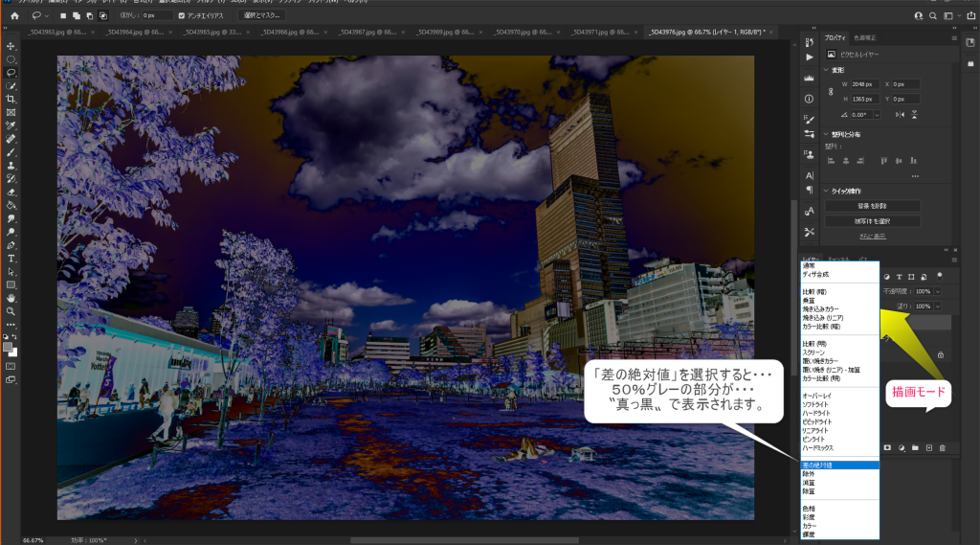Select the Pen tool

[x=11, y=245]
